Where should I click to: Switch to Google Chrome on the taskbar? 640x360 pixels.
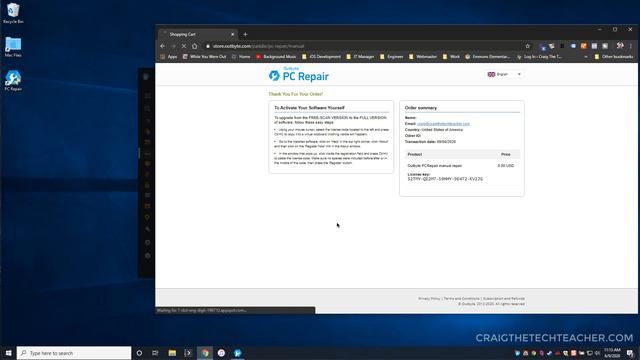pos(205,353)
